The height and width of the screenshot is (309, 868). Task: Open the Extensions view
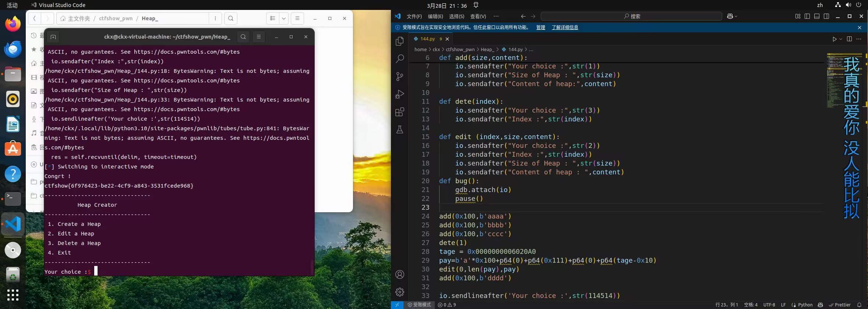[399, 112]
